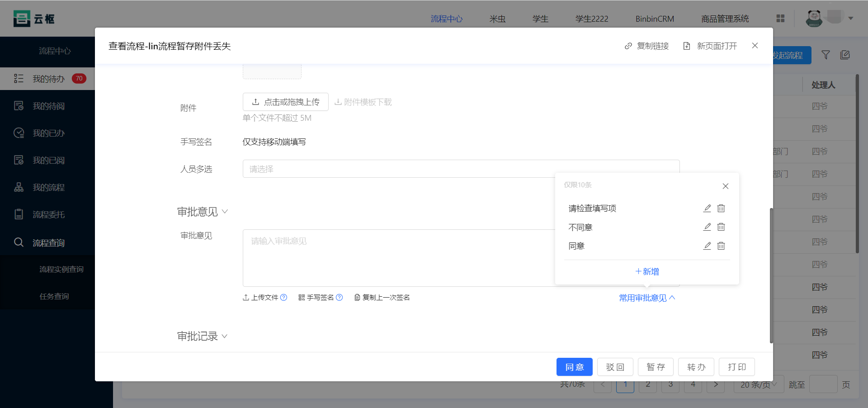Delete the 同意 comment entry
Viewport: 868px width, 408px height.
tap(721, 246)
